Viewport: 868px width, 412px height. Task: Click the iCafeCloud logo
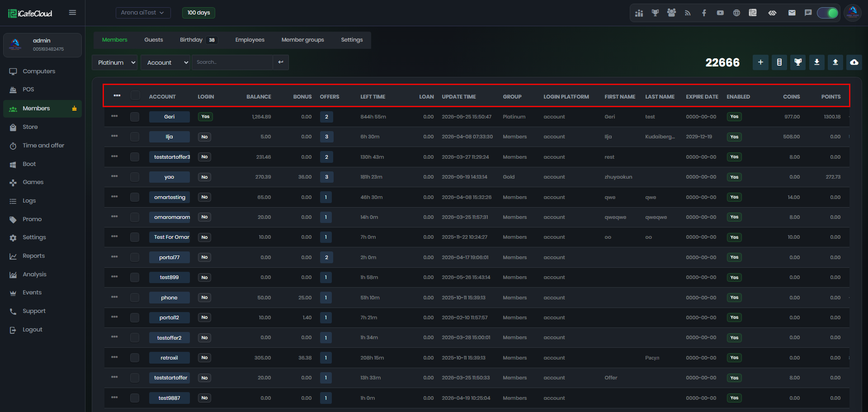click(30, 14)
